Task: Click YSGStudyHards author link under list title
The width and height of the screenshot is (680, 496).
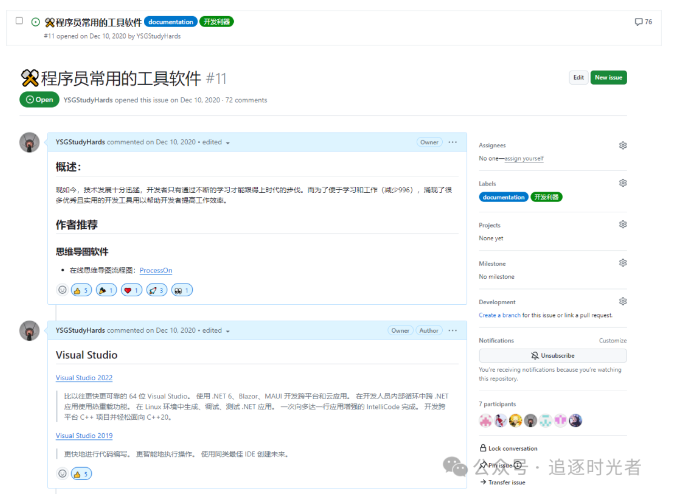Action: [158, 36]
